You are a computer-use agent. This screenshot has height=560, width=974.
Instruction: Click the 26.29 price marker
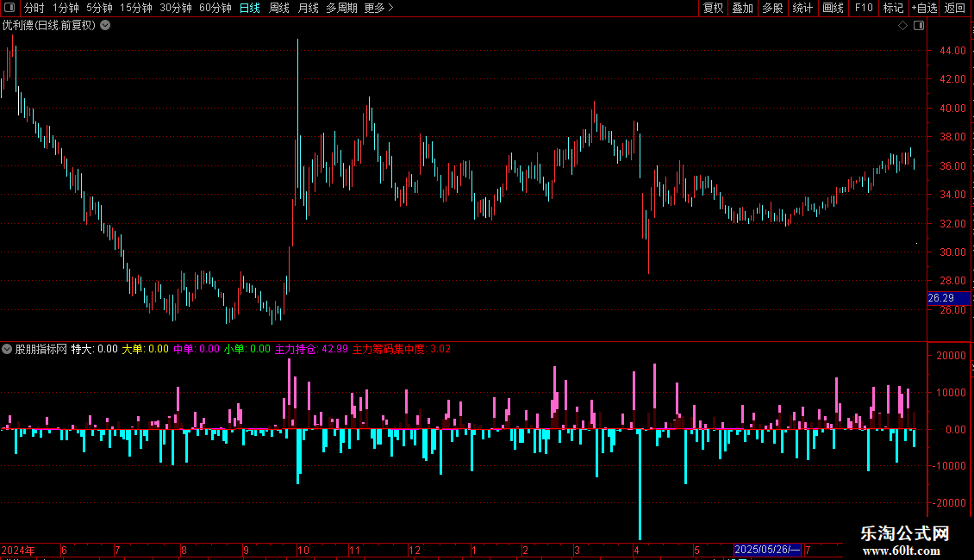pos(948,299)
